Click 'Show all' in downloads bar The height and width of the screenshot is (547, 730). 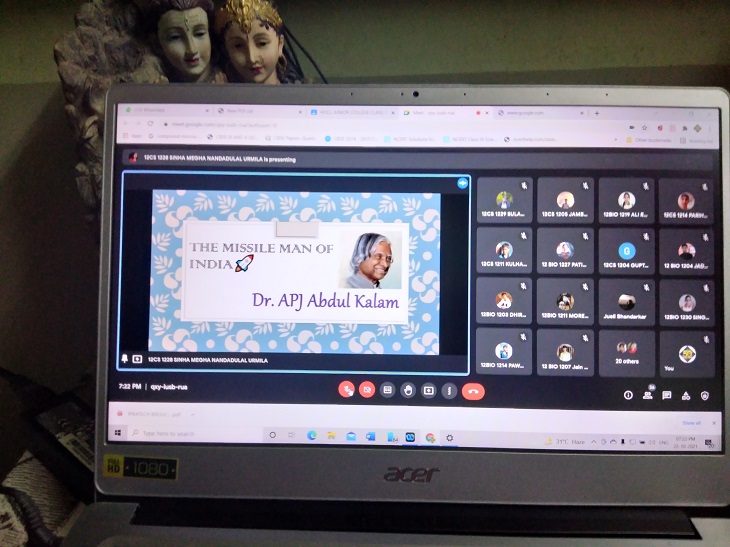[691, 423]
